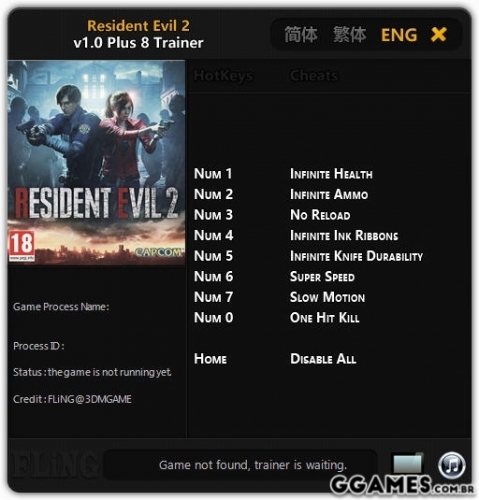Switch language to ENG
This screenshot has height=500, width=479.
pyautogui.click(x=399, y=35)
